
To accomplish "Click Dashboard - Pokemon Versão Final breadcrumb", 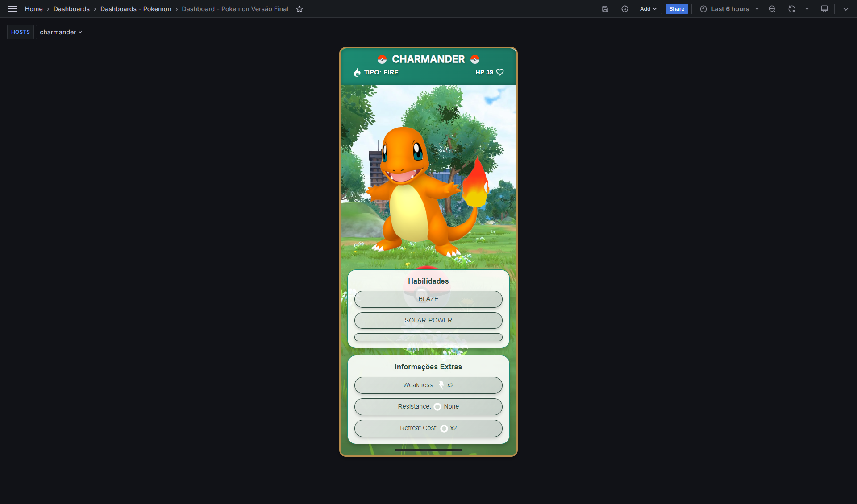I will pyautogui.click(x=235, y=9).
